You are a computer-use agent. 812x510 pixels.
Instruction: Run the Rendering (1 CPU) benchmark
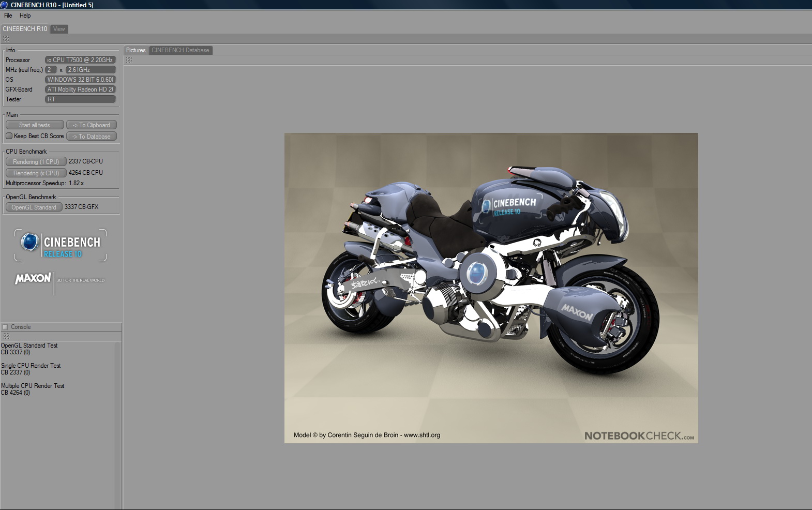pyautogui.click(x=36, y=162)
